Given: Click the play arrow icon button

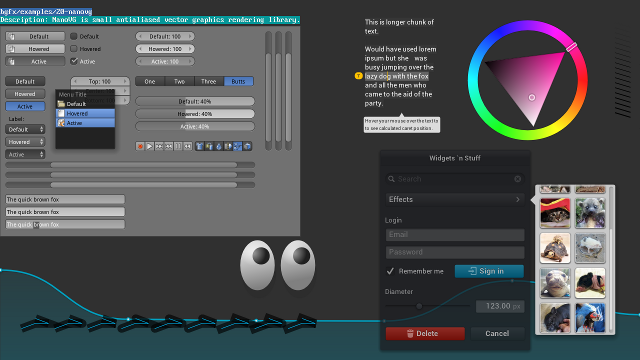Looking at the screenshot, I should (149, 146).
